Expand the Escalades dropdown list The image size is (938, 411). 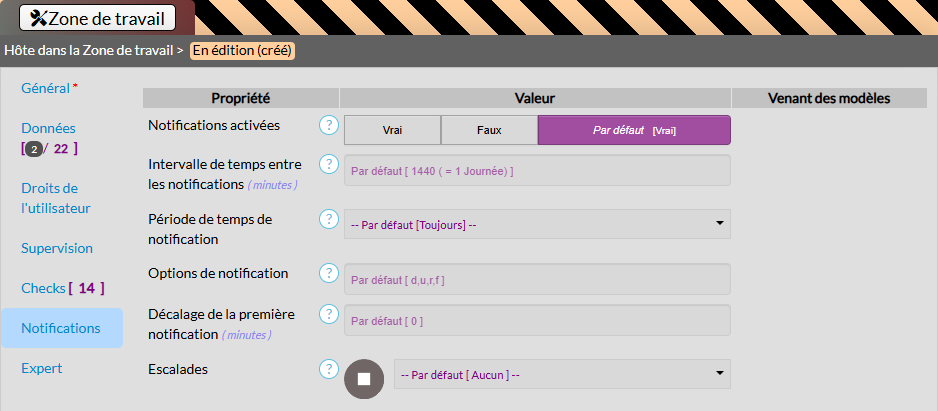562,375
